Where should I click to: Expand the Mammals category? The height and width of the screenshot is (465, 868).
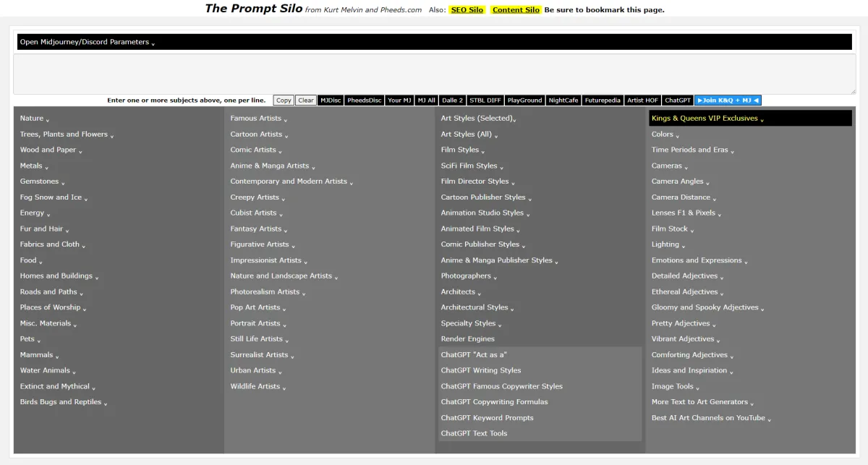(x=39, y=355)
